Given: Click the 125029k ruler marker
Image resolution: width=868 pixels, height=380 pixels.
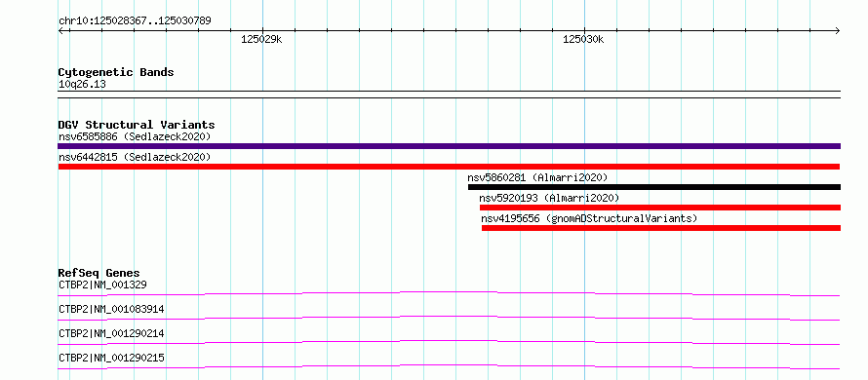Looking at the screenshot, I should (261, 39).
